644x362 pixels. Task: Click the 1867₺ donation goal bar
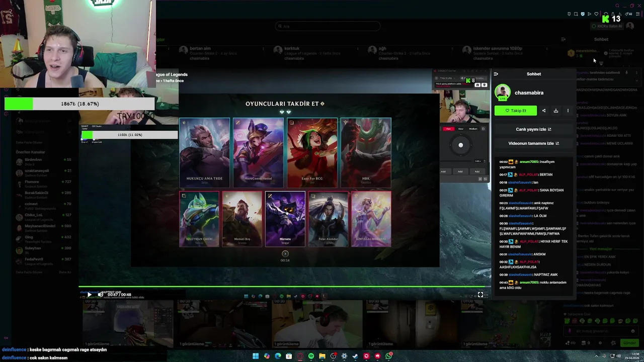pyautogui.click(x=79, y=104)
